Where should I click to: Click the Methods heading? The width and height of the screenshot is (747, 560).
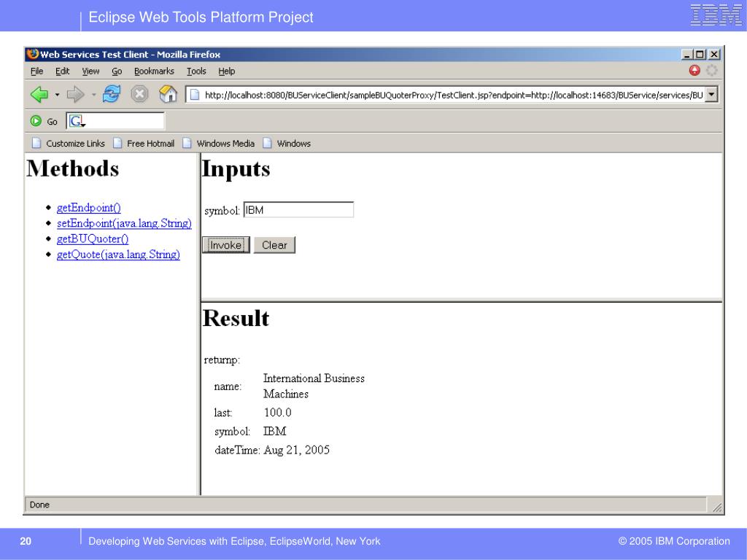[73, 168]
